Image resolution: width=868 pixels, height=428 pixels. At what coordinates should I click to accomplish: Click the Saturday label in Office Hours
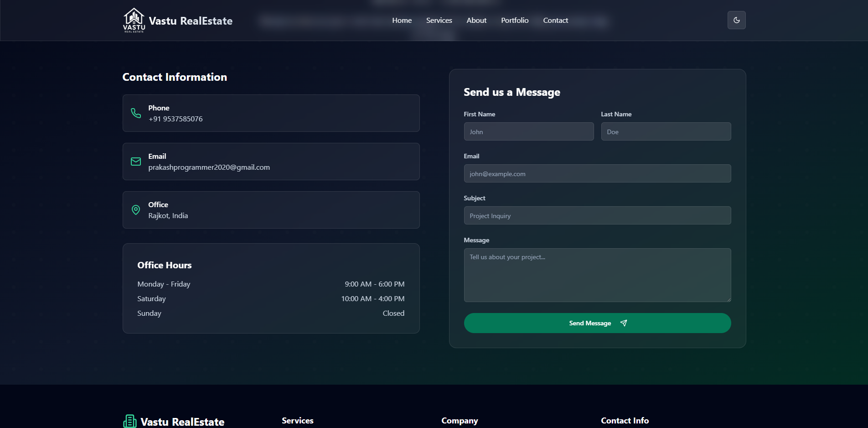point(151,298)
